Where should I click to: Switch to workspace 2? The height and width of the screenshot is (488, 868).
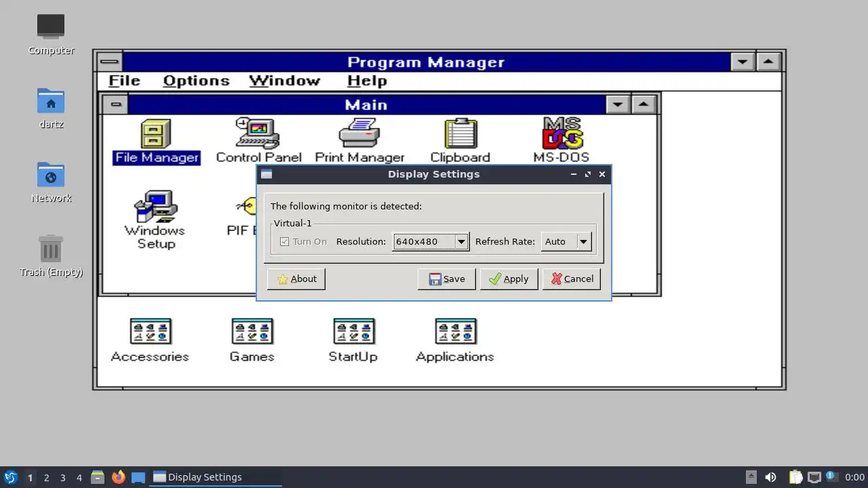(46, 477)
